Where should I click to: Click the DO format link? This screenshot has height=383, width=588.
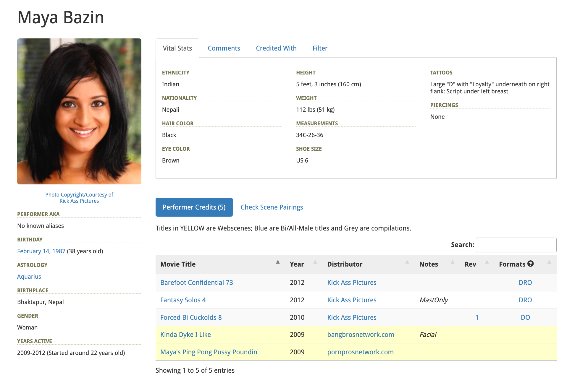tap(525, 317)
